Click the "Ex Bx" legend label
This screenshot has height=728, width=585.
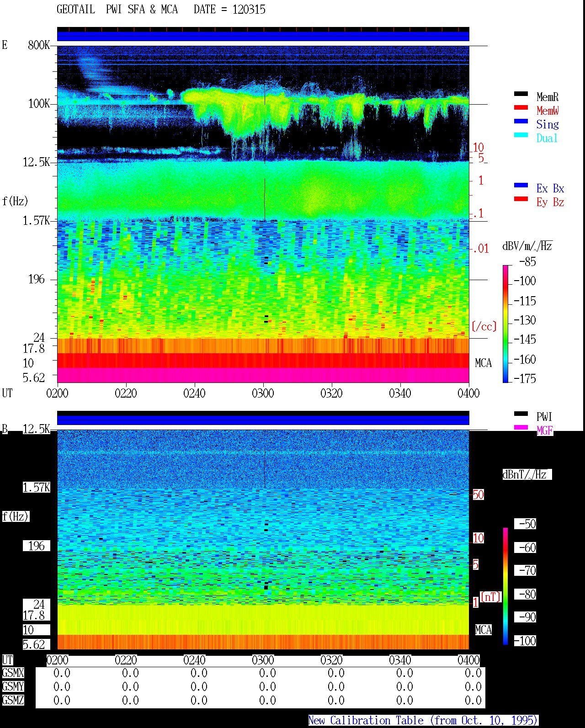(x=550, y=188)
